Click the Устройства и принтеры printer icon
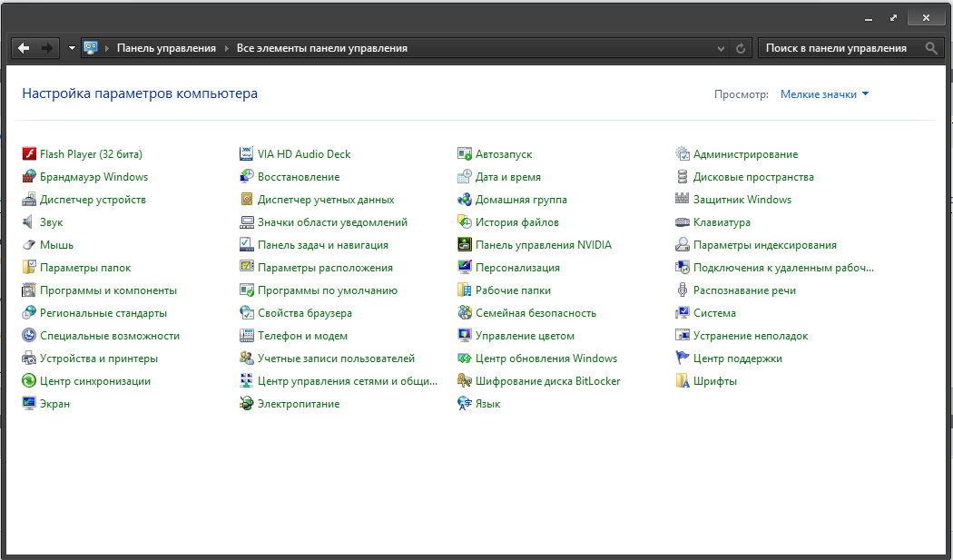The height and width of the screenshot is (560, 953). [28, 359]
